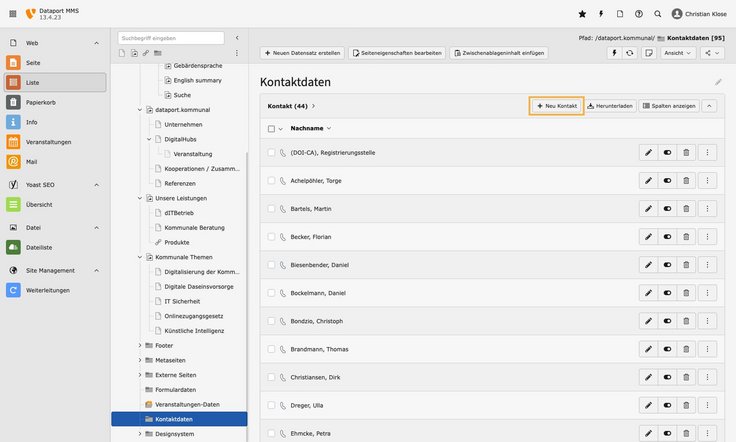736x442 pixels.
Task: Expand the Footer folder in page tree
Action: (140, 345)
